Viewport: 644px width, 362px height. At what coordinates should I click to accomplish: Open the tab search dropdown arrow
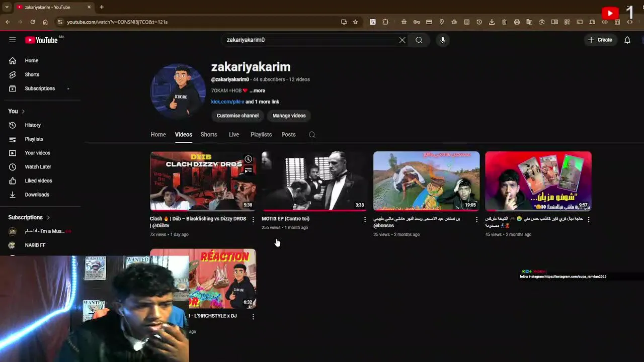[7, 7]
